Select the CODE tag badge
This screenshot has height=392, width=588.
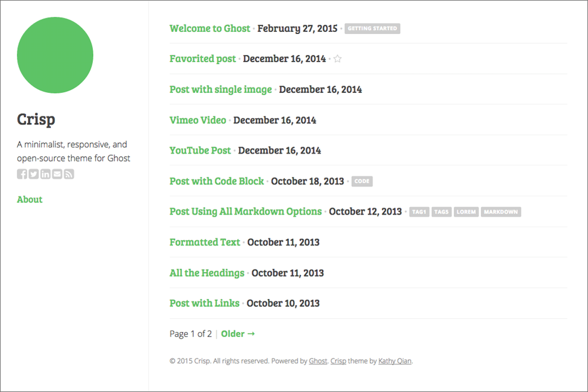(x=362, y=181)
